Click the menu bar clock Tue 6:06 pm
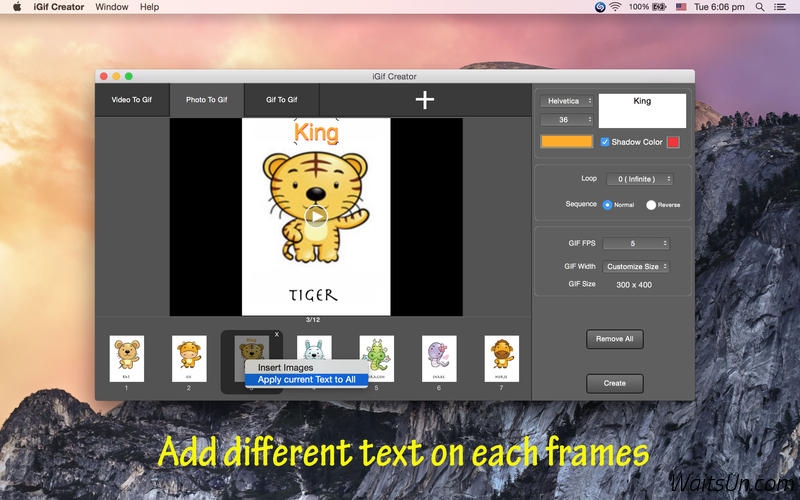Viewport: 800px width, 500px height. coord(719,7)
